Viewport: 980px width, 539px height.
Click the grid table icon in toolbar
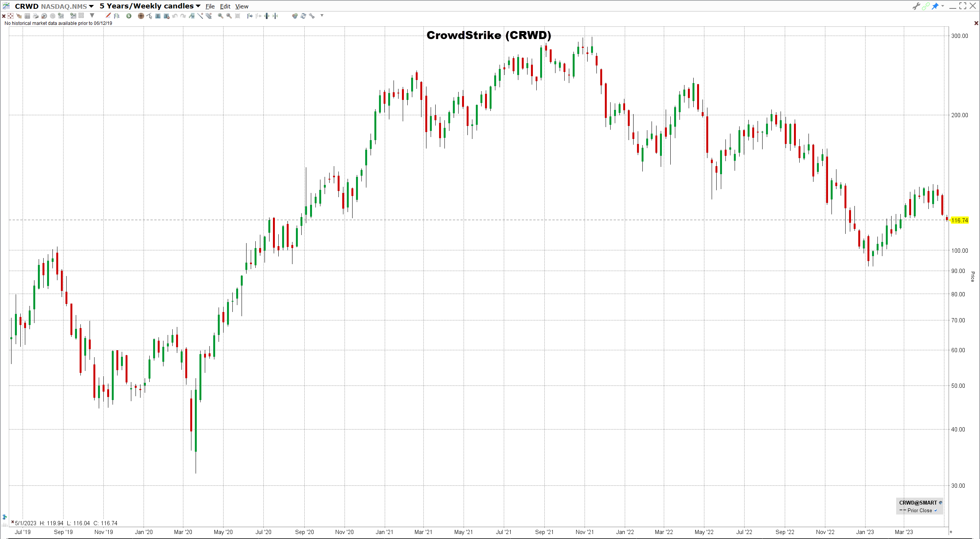pos(27,16)
